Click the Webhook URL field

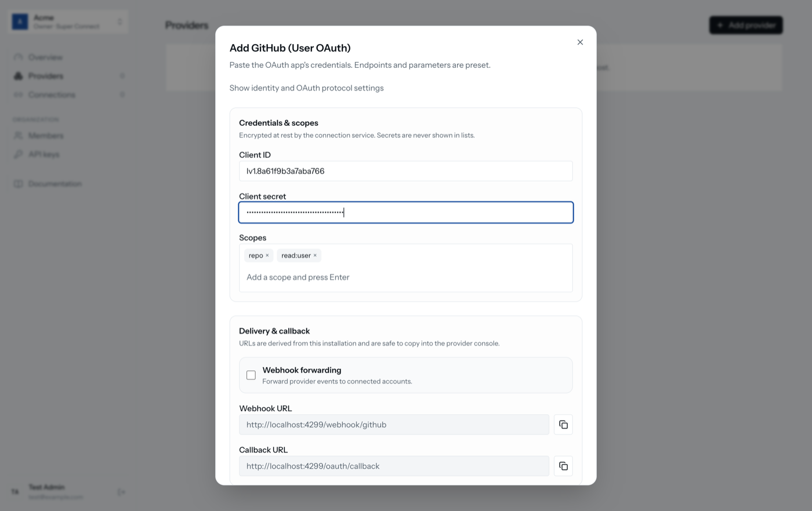(394, 425)
